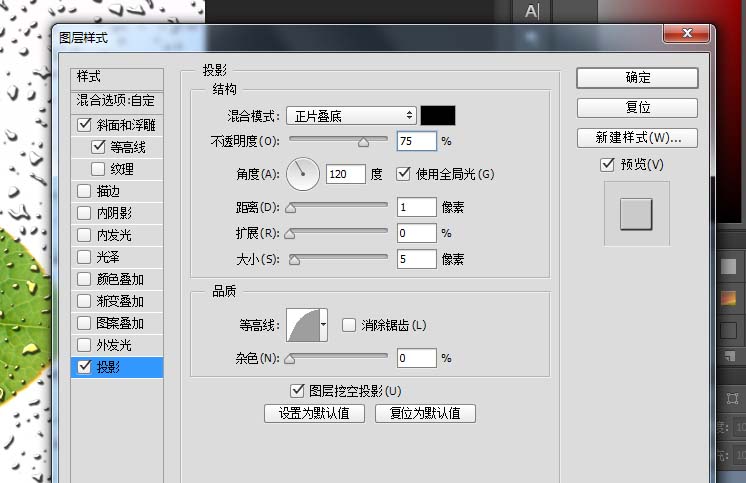746x483 pixels.
Task: Open the black shadow color swatch
Action: tap(438, 116)
